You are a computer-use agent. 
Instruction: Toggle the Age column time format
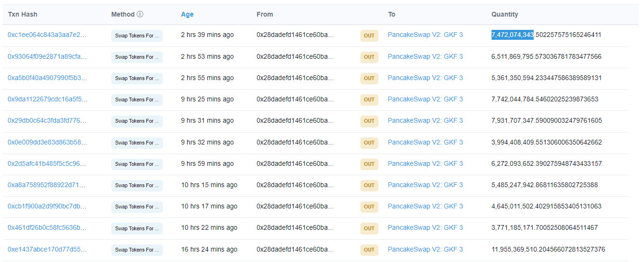pyautogui.click(x=187, y=14)
